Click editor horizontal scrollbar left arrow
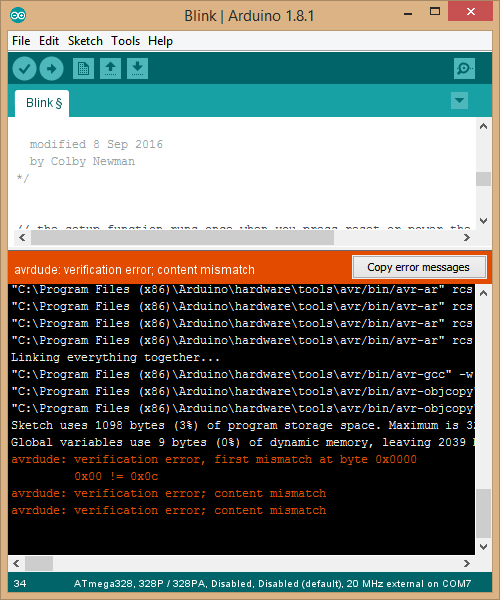 click(x=22, y=238)
